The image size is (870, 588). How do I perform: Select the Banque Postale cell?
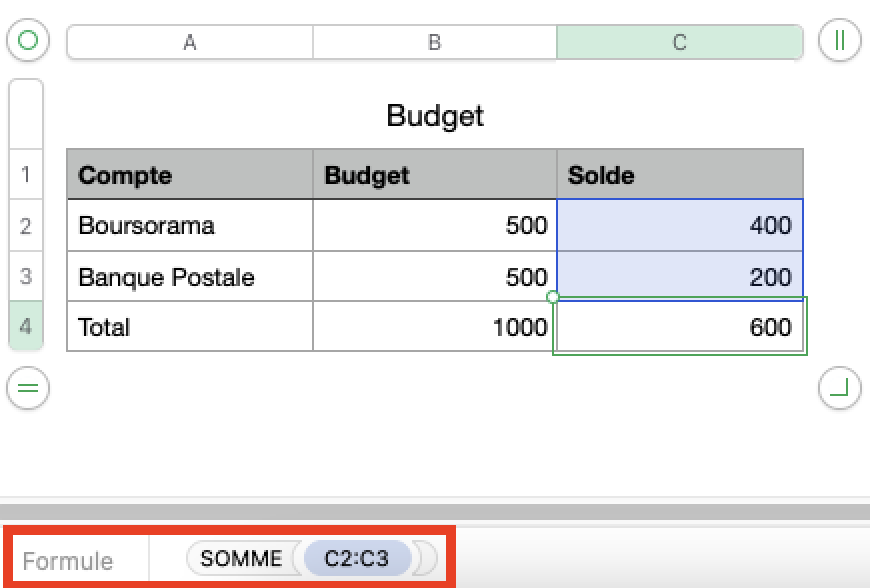click(x=190, y=276)
